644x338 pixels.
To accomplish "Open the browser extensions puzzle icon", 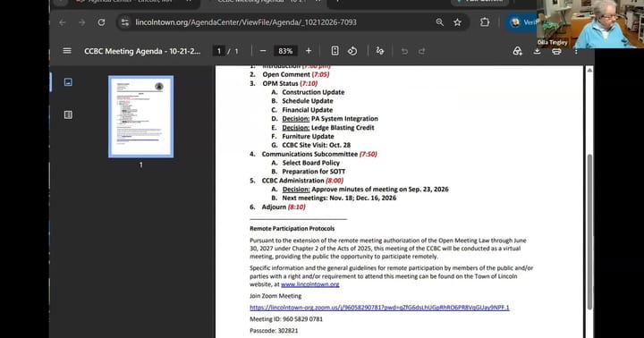I will (485, 22).
